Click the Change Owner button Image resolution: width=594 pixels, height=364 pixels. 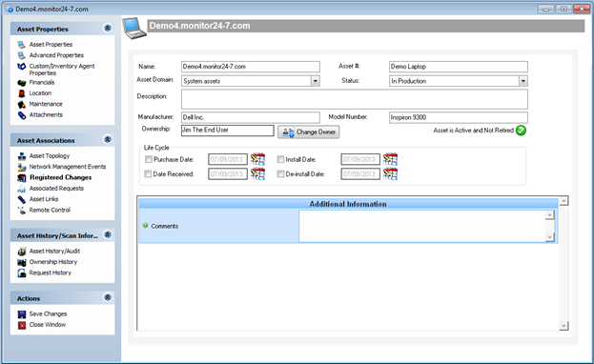tap(308, 131)
